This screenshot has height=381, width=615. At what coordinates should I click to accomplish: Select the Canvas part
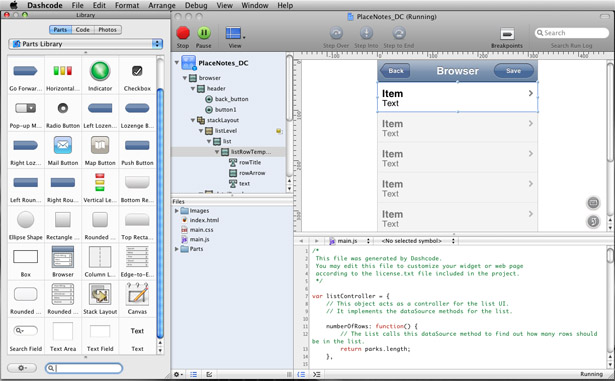(x=137, y=293)
